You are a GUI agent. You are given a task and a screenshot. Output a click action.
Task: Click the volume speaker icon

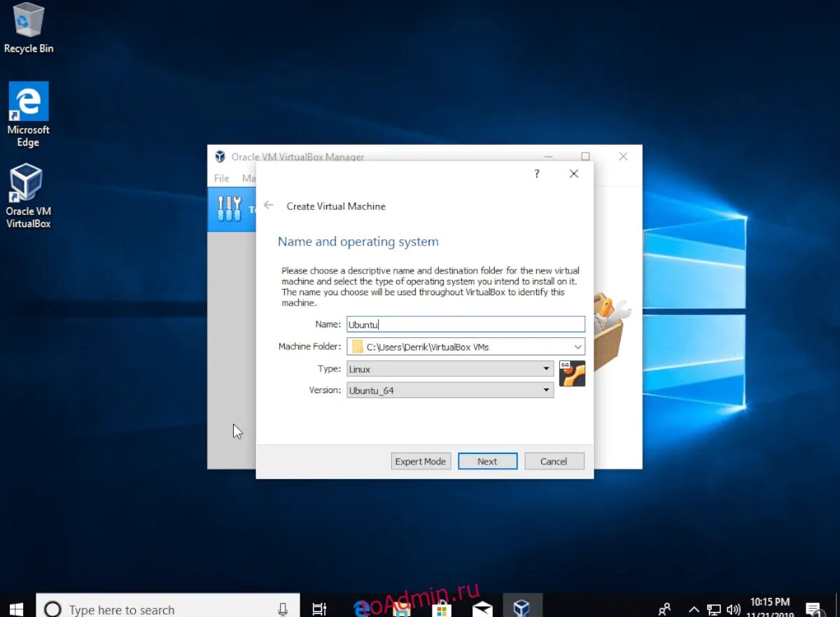click(734, 609)
